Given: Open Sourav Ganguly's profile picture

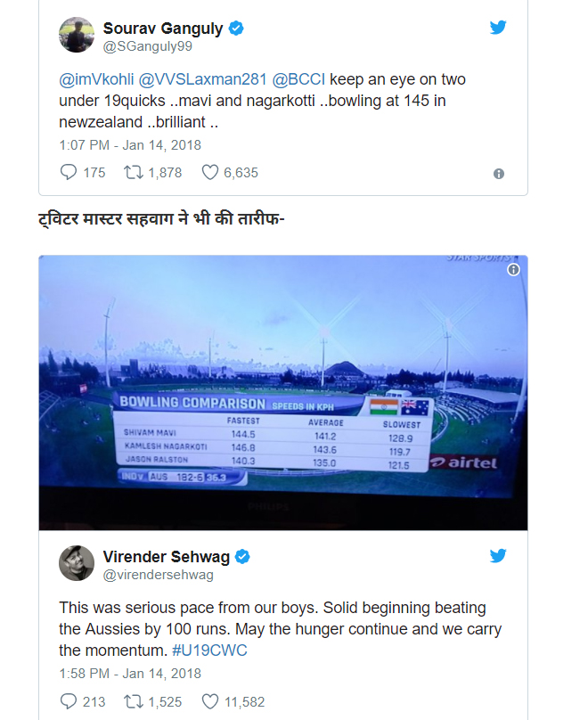Looking at the screenshot, I should [x=77, y=35].
